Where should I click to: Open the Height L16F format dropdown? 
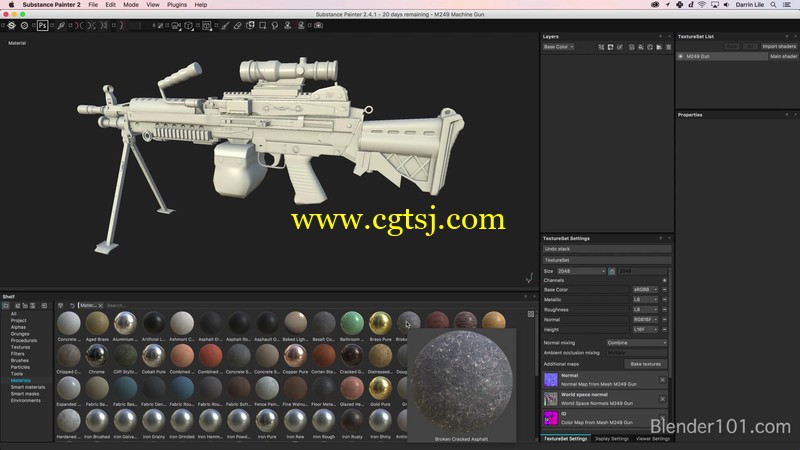(x=645, y=330)
